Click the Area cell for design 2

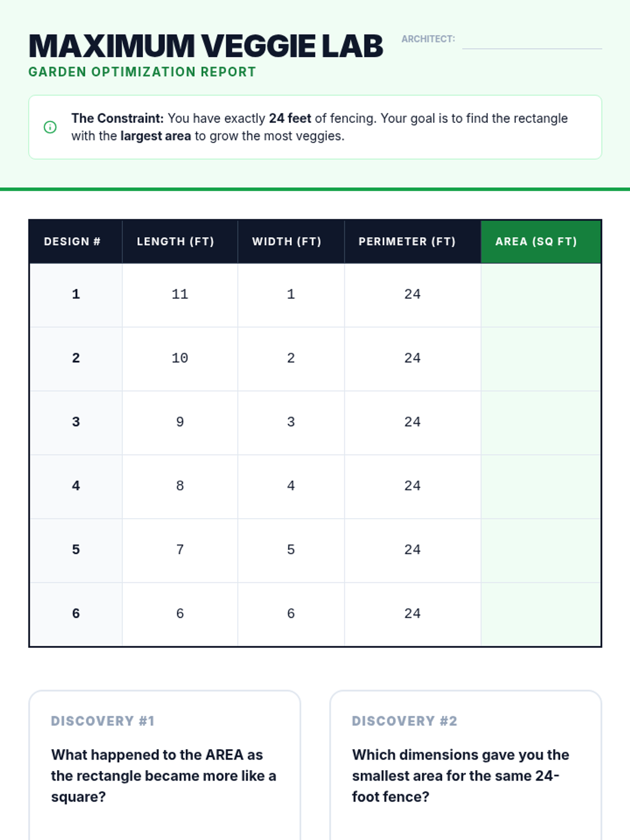pos(541,359)
